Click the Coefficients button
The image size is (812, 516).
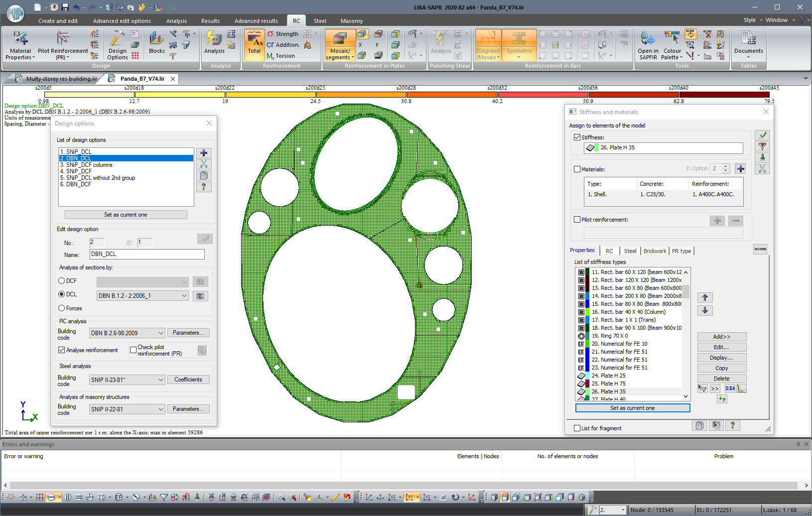point(188,380)
